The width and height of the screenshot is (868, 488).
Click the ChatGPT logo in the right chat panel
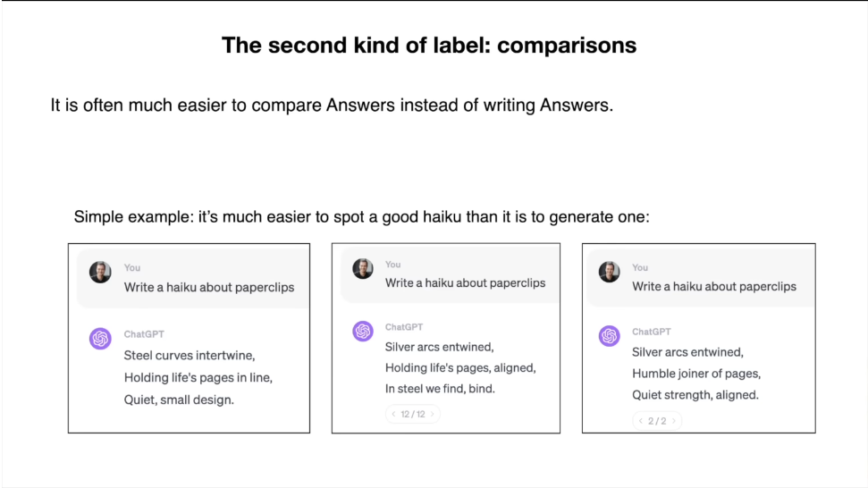[x=609, y=335]
